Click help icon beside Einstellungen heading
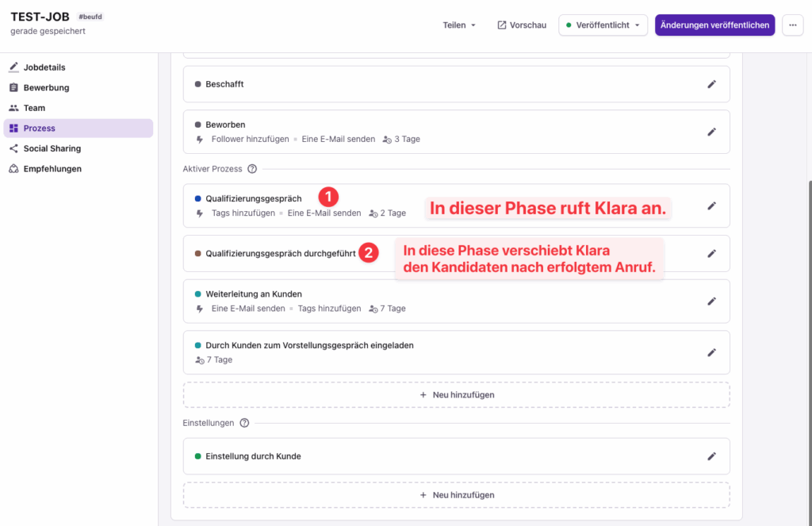 (x=244, y=423)
